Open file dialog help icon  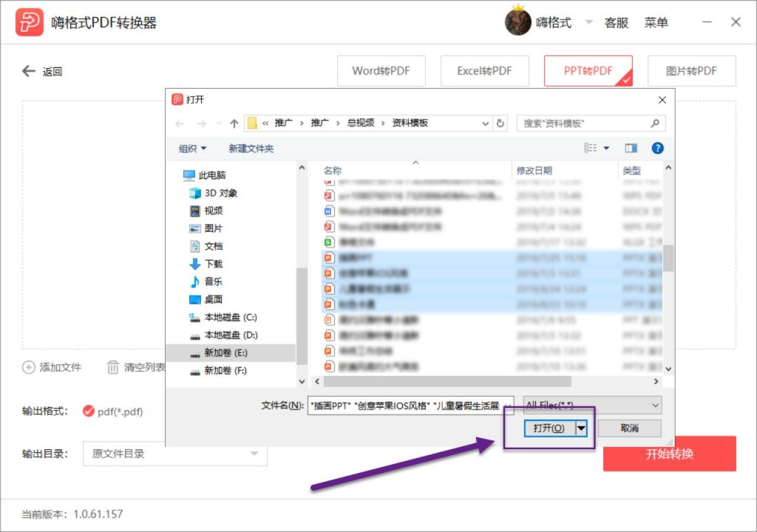pos(657,149)
